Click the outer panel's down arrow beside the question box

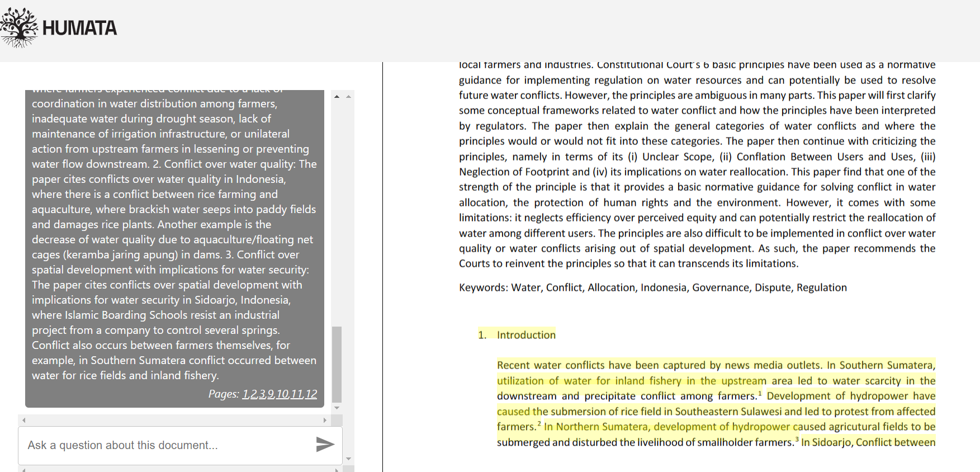(x=349, y=459)
